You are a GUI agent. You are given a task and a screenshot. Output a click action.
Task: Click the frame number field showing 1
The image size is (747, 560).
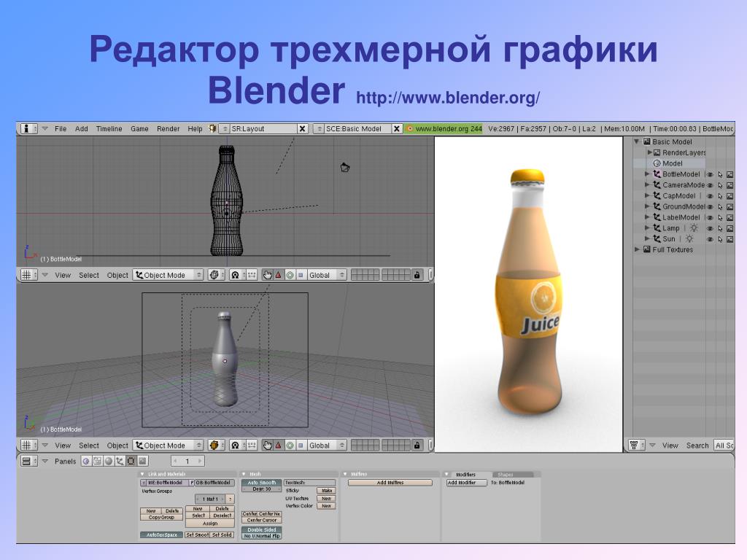187,461
